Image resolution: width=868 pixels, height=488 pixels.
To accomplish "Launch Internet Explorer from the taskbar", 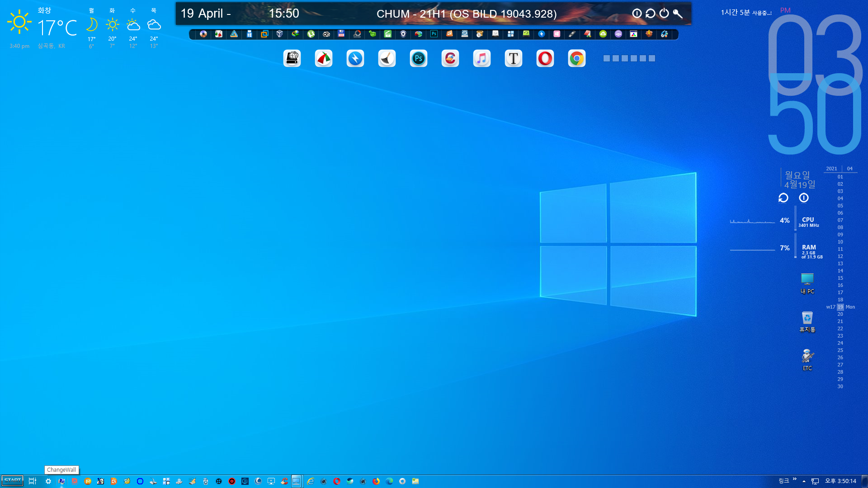I will pyautogui.click(x=311, y=481).
